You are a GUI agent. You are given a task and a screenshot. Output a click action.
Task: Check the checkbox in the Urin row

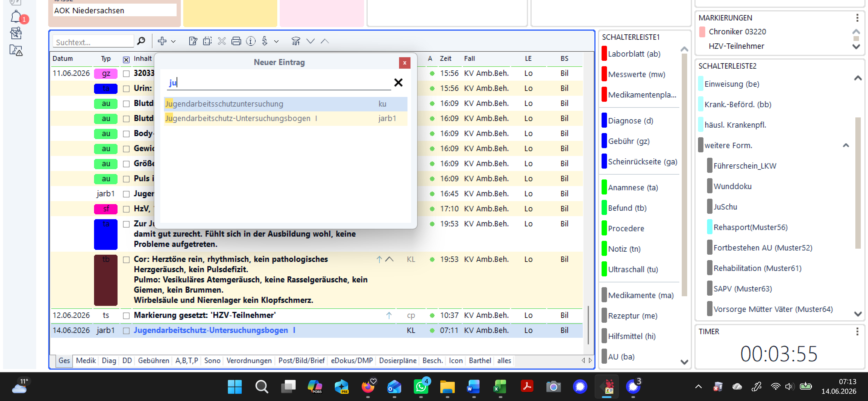tap(126, 89)
